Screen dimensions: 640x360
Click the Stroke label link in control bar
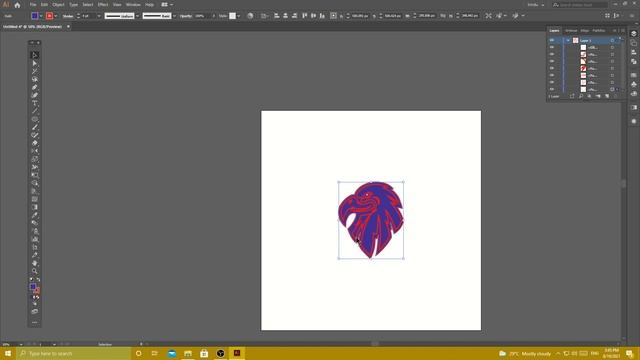[68, 16]
